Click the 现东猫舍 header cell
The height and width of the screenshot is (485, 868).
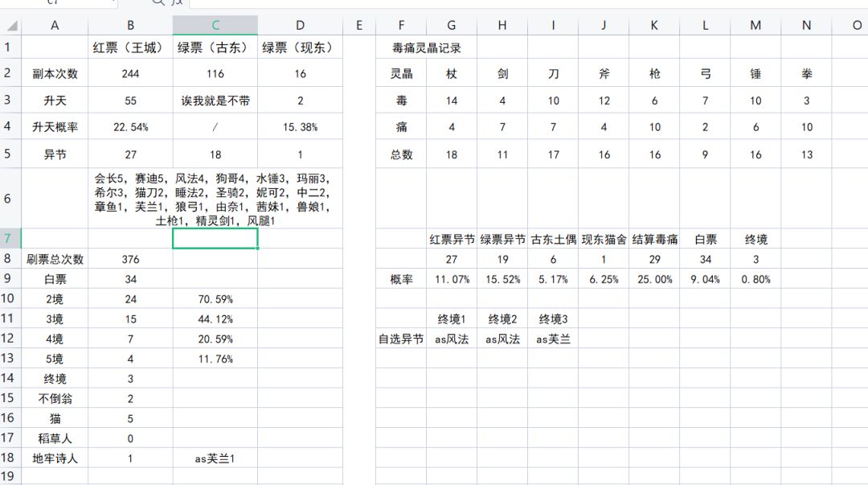pos(604,240)
